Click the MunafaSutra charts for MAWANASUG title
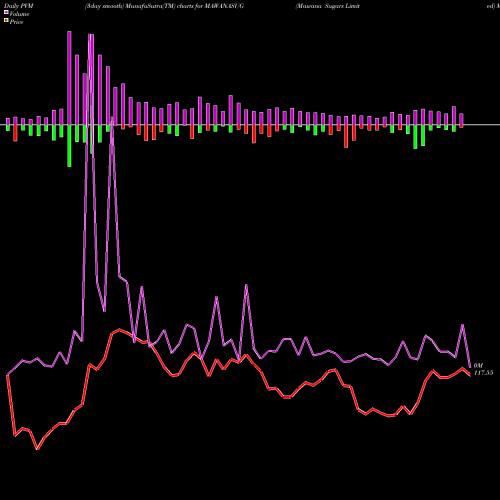The width and height of the screenshot is (500, 500). (164, 6)
